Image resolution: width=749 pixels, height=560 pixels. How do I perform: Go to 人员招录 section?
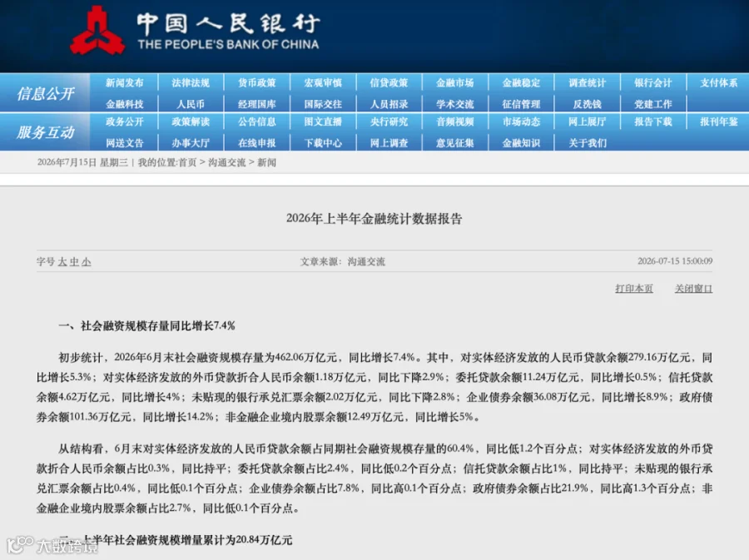[389, 104]
